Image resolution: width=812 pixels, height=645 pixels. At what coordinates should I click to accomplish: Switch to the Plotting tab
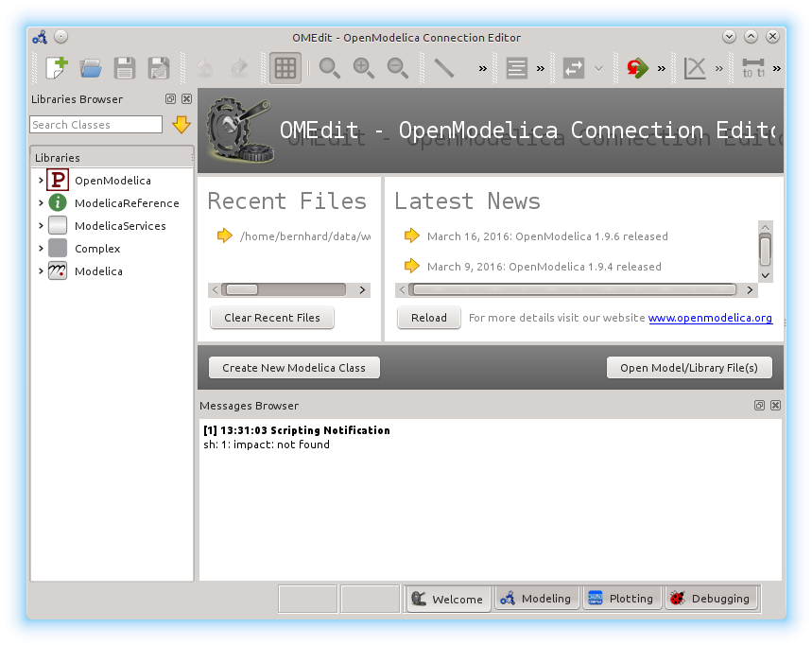tap(621, 599)
